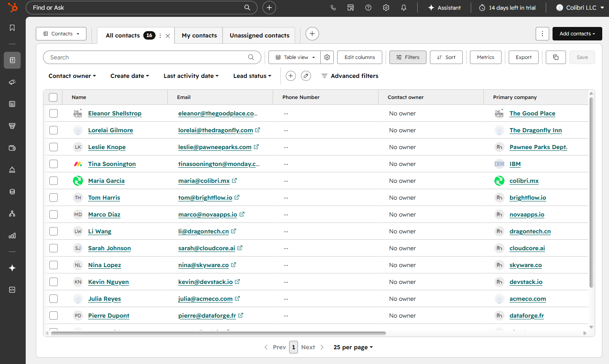The image size is (609, 364).
Task: Check the select-all checkbox in the table header
Action: [x=53, y=97]
